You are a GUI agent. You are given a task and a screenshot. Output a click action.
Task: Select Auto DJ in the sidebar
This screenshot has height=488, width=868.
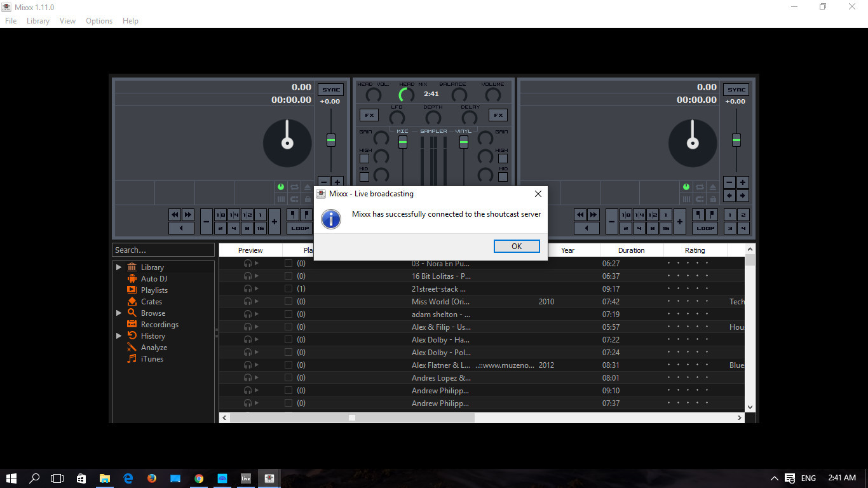[x=153, y=278]
